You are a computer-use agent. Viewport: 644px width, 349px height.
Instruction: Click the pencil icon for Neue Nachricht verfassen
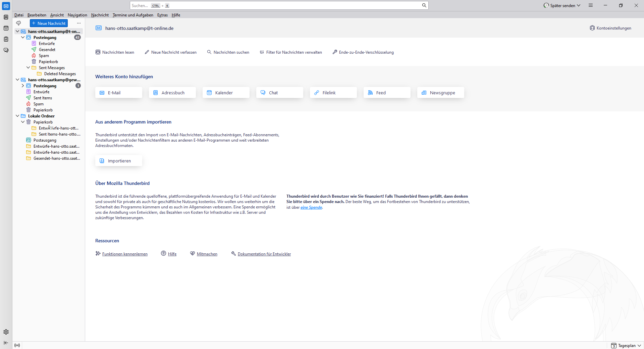point(147,52)
